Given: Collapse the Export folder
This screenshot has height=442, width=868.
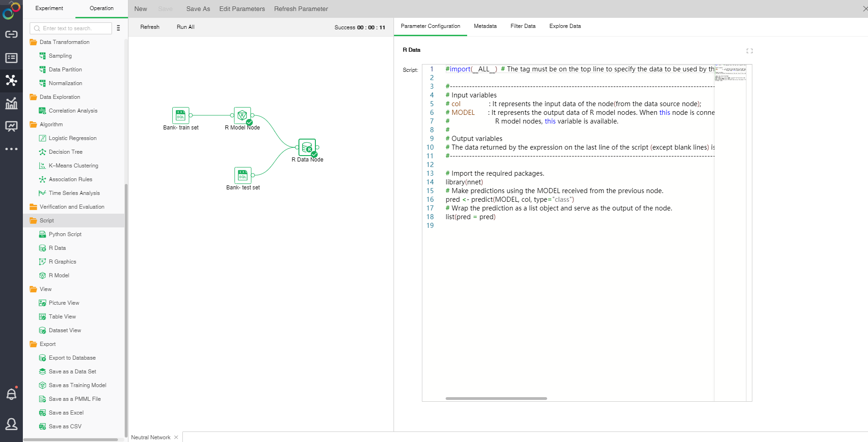Looking at the screenshot, I should point(33,344).
